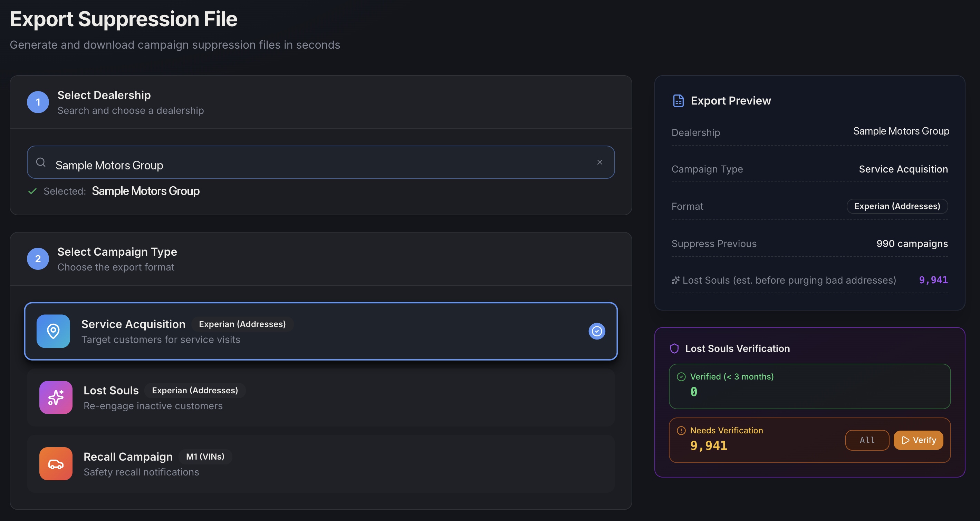Click the Sample Motors Group value in preview
Screen dimensions: 980x521
901,131
